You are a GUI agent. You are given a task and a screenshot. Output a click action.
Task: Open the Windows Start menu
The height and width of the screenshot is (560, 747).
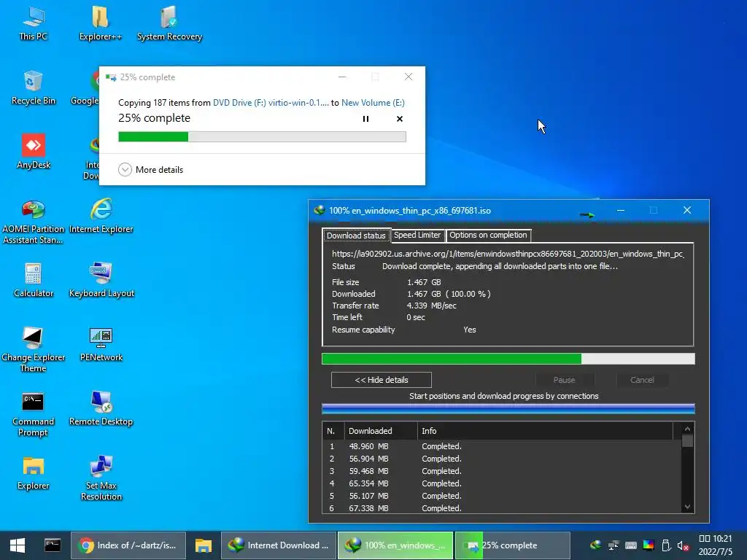click(18, 545)
